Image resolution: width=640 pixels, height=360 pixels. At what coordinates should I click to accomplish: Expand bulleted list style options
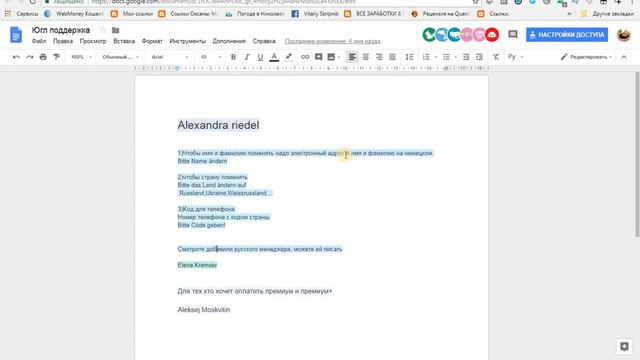click(456, 57)
